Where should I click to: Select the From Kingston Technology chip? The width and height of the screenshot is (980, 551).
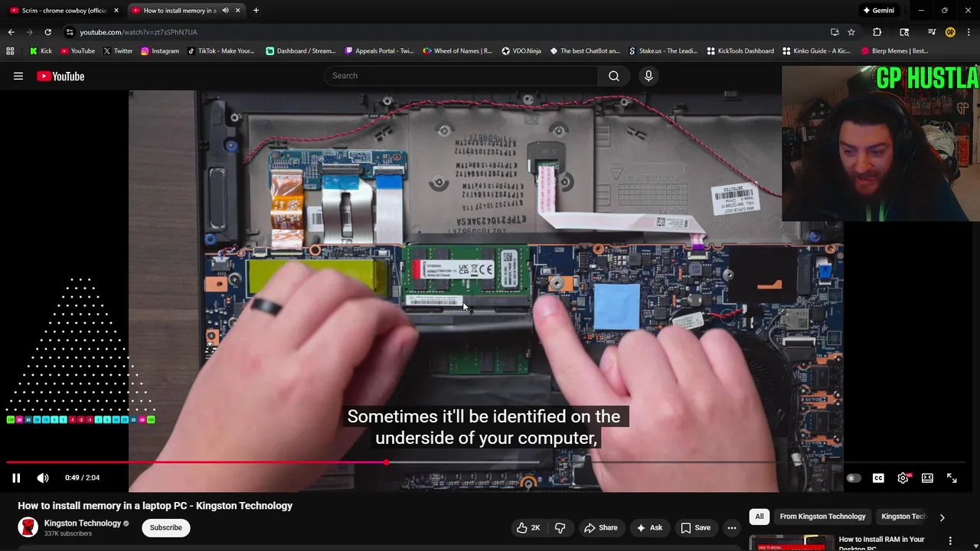(822, 517)
